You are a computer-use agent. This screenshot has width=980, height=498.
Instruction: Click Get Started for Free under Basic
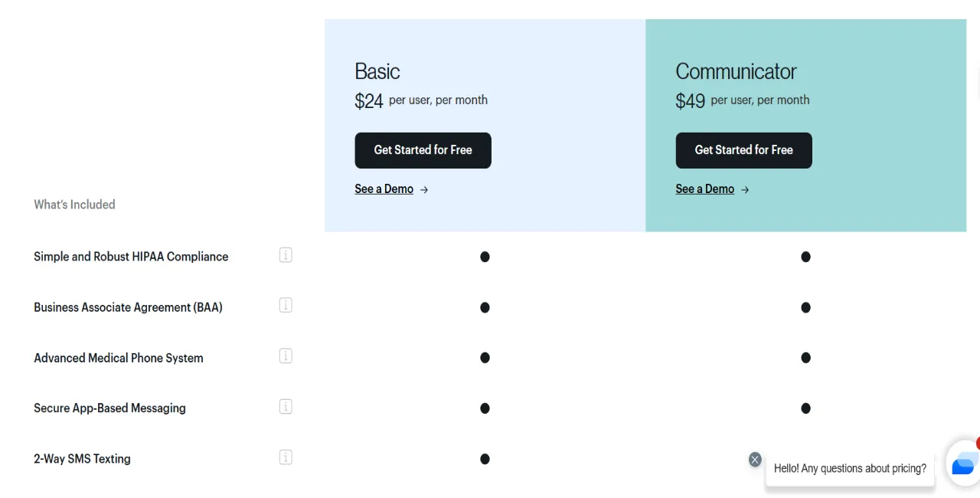(x=423, y=150)
